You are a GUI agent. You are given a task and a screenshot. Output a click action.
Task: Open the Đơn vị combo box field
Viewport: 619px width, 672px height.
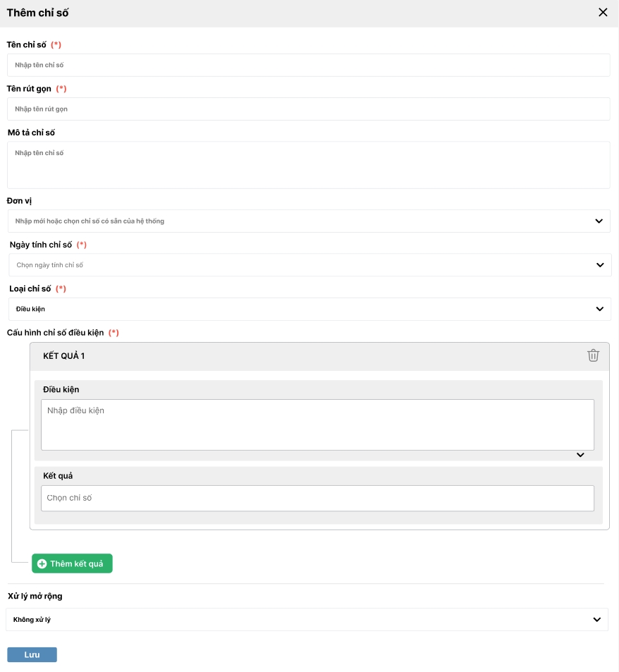point(296,221)
